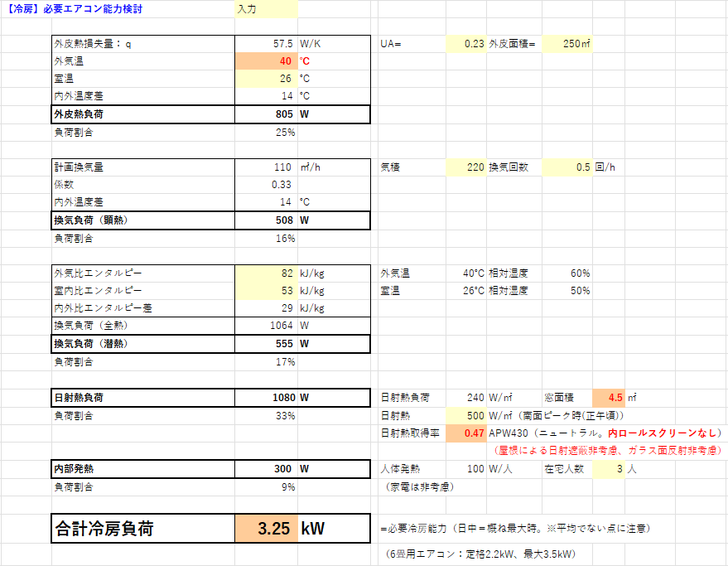Select the 換気負荷（潜熱） value 555

(266, 343)
